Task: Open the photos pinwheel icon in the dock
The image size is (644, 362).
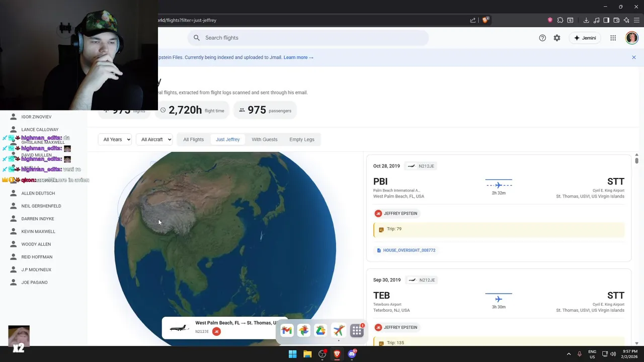Action: tap(303, 330)
